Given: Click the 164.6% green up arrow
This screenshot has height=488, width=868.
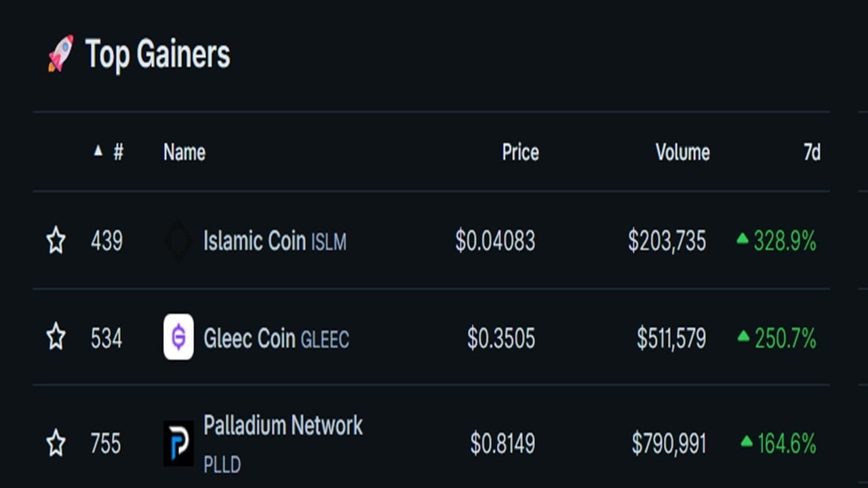Looking at the screenshot, I should point(747,442).
